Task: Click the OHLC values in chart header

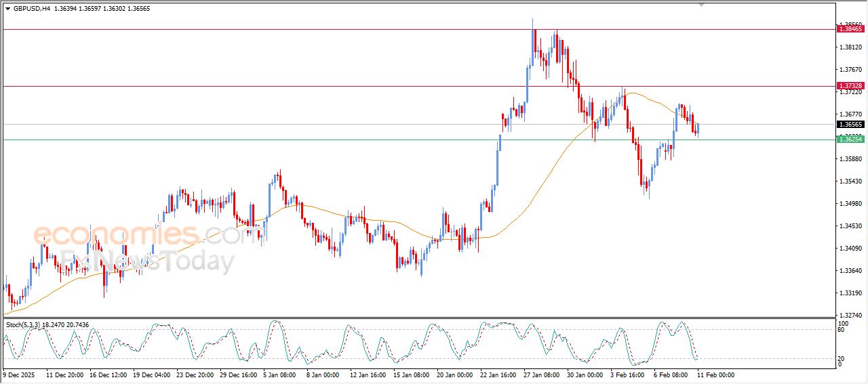Action: point(102,9)
